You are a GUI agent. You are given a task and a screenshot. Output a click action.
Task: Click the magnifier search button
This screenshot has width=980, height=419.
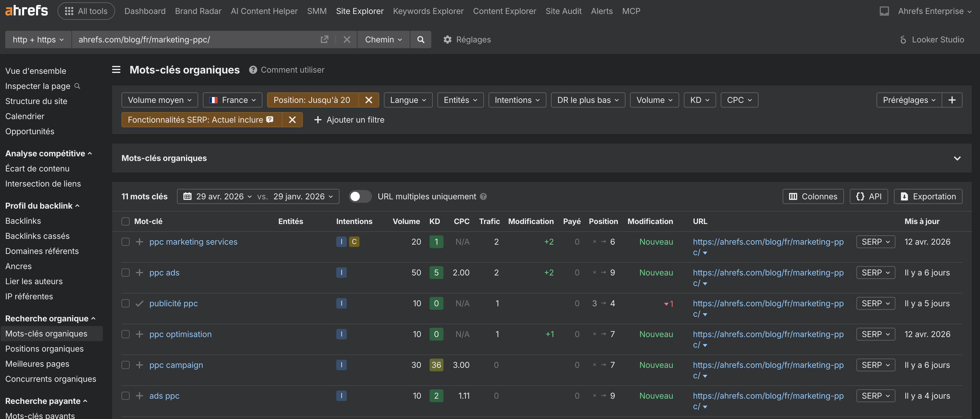[420, 40]
